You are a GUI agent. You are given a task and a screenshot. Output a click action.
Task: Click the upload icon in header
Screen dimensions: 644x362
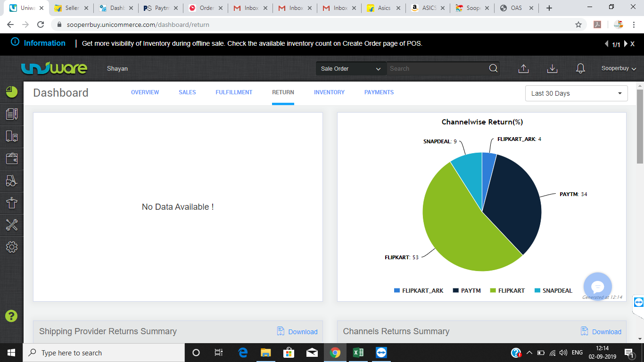coord(523,69)
